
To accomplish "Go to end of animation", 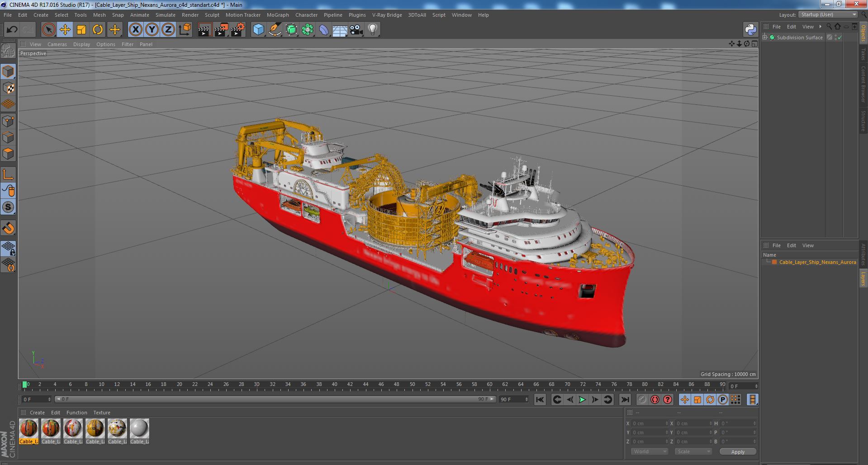I will pyautogui.click(x=625, y=399).
